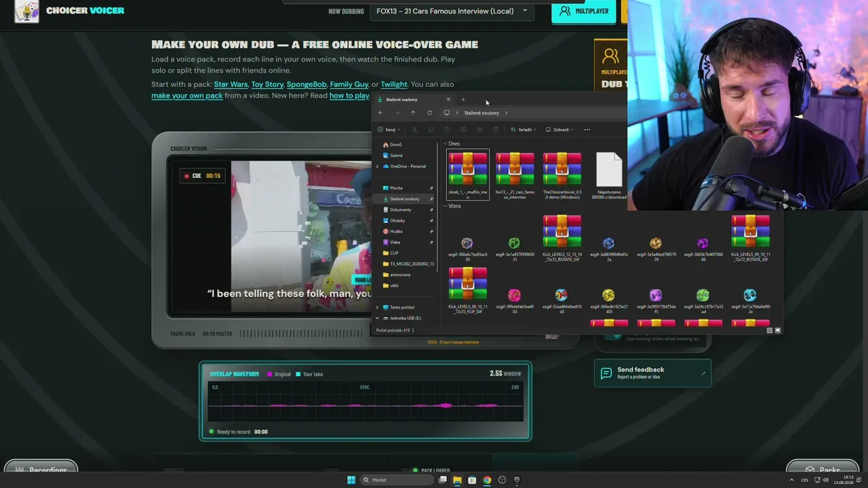868x488 pixels.
Task: Open the Toy Story pack link
Action: 267,84
